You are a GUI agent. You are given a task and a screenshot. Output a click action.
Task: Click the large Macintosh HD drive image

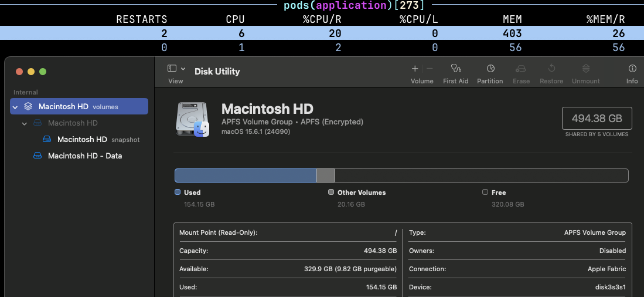tap(193, 119)
